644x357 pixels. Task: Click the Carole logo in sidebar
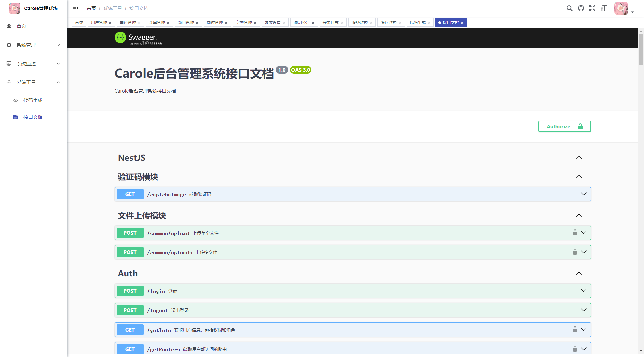15,8
